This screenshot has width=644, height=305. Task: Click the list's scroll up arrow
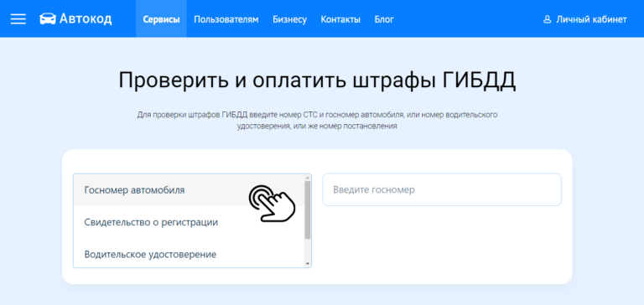(308, 178)
